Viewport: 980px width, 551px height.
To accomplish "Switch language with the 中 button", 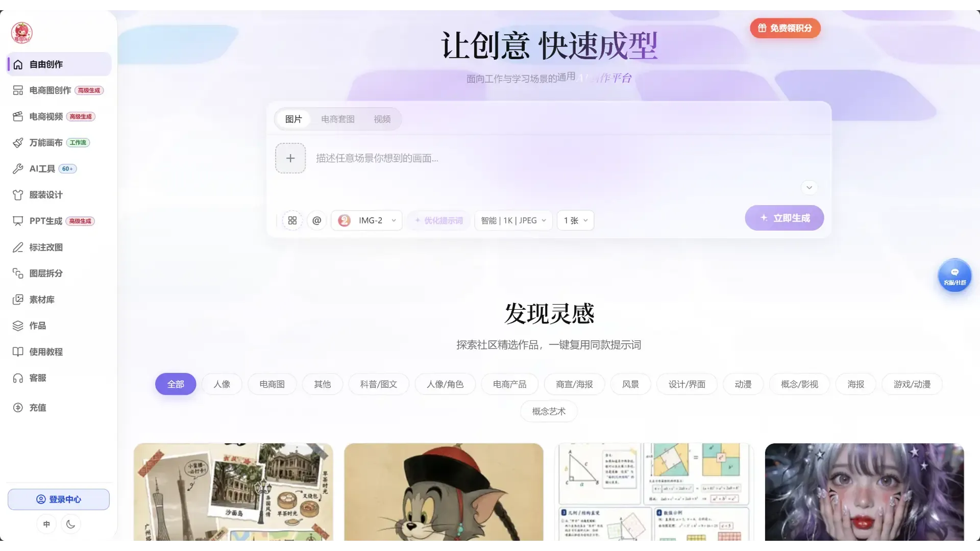I will (46, 524).
